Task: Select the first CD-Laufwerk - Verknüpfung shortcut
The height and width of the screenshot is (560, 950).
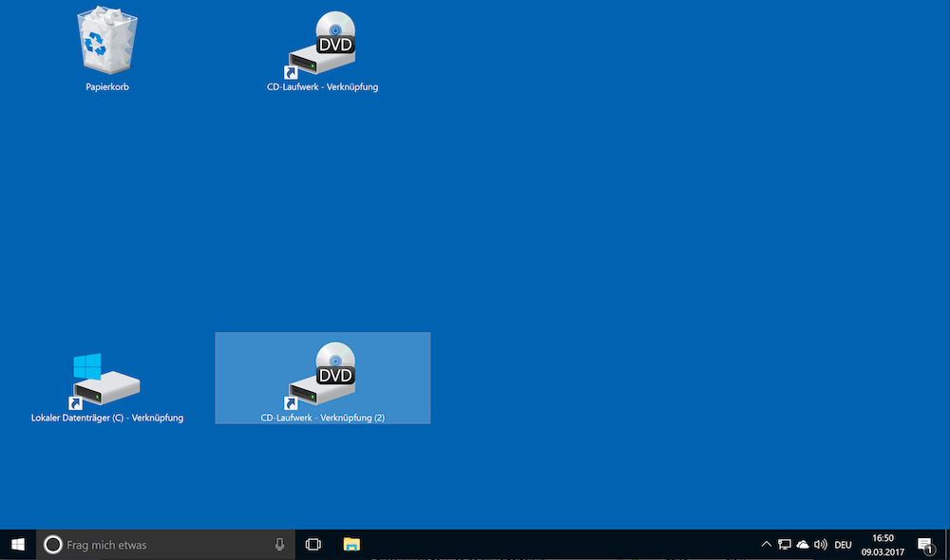Action: tap(322, 51)
